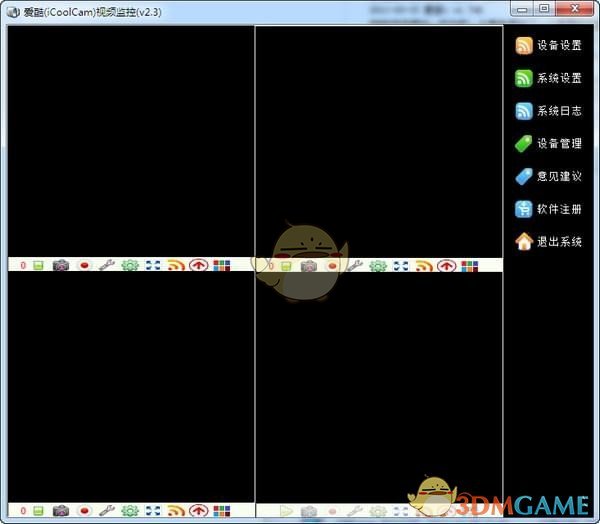Start recording via red dot in top-left pane
The height and width of the screenshot is (524, 600).
84,265
